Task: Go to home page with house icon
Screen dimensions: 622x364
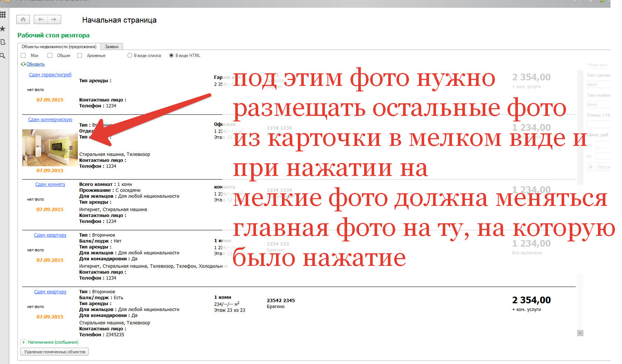Action: click(x=23, y=20)
